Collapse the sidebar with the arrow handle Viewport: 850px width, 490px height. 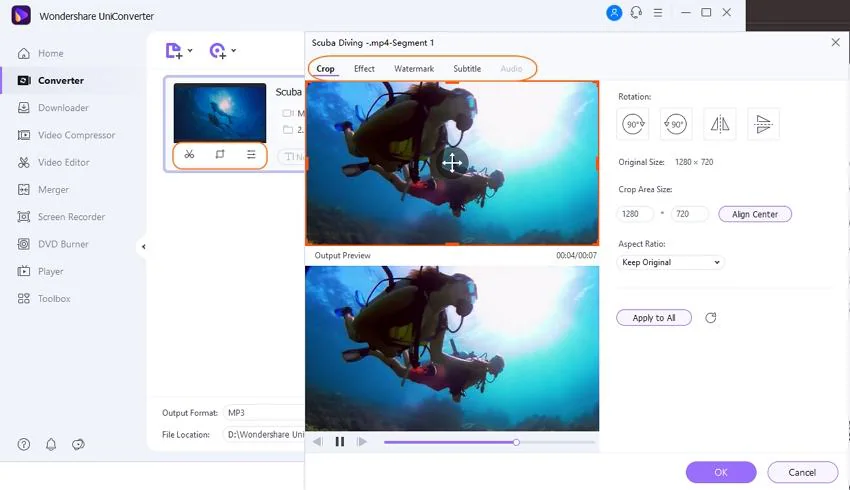[x=144, y=247]
